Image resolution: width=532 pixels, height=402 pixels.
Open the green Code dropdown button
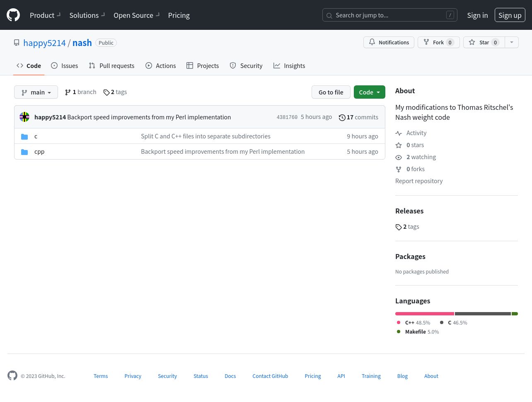pyautogui.click(x=370, y=92)
